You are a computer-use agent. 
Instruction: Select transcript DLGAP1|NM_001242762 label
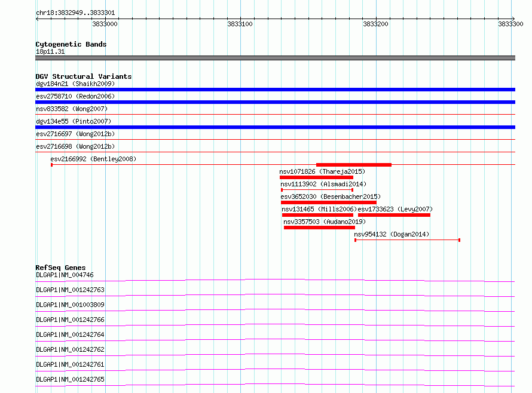[70, 349]
